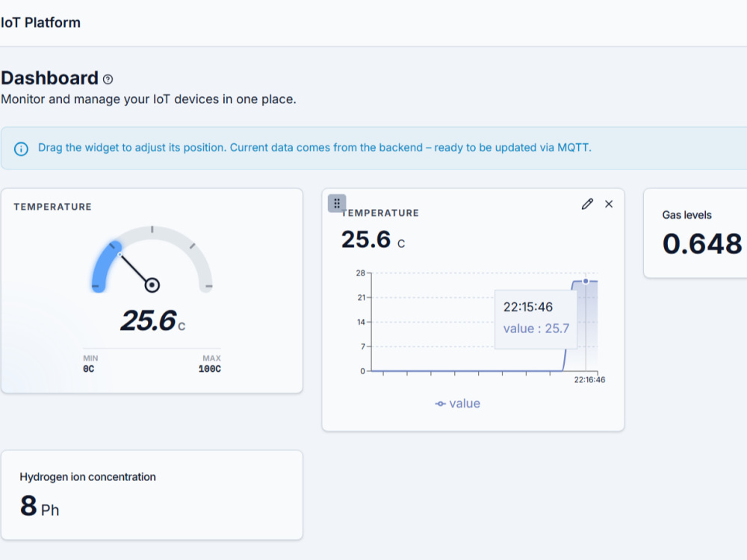This screenshot has width=747, height=560.
Task: Click the y-axis label 21
Action: coord(361,298)
